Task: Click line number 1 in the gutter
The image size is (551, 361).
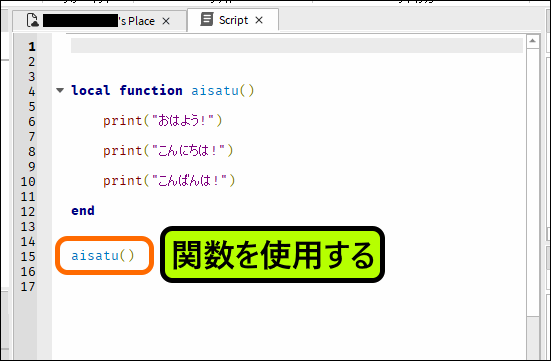Action: point(32,46)
